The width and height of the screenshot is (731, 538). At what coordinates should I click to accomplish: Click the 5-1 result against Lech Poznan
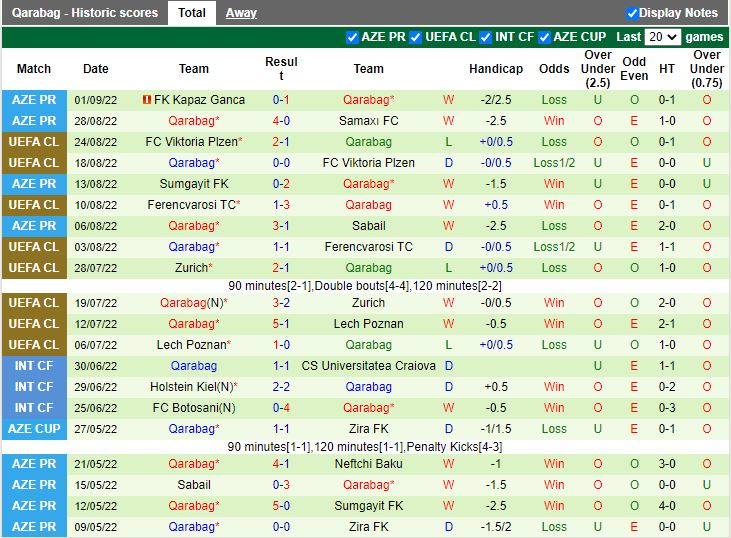tap(281, 324)
